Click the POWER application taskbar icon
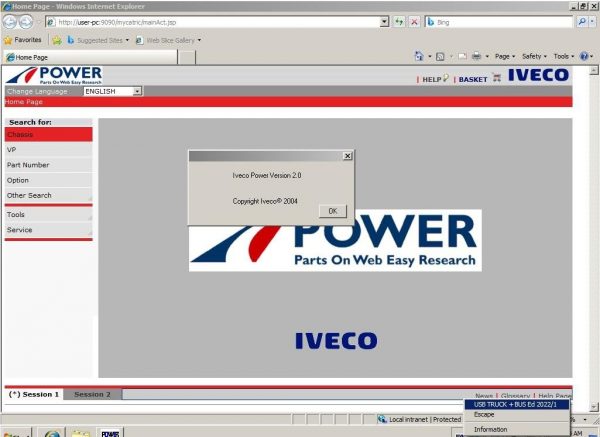This screenshot has width=600, height=437. [110, 433]
